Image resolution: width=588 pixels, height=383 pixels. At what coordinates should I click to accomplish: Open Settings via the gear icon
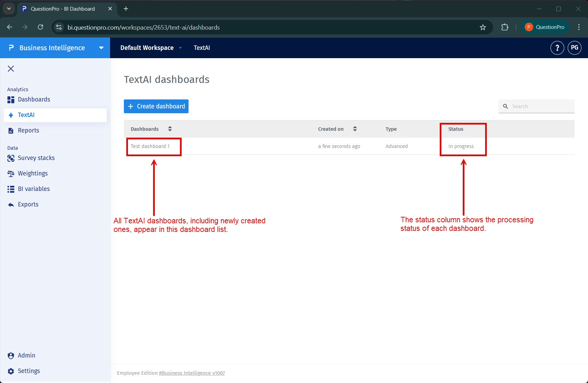11,371
